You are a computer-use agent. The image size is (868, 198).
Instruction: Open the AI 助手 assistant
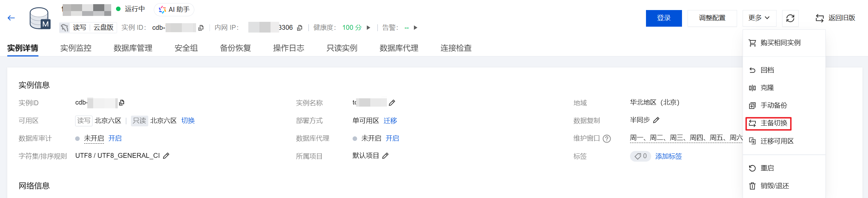(174, 10)
